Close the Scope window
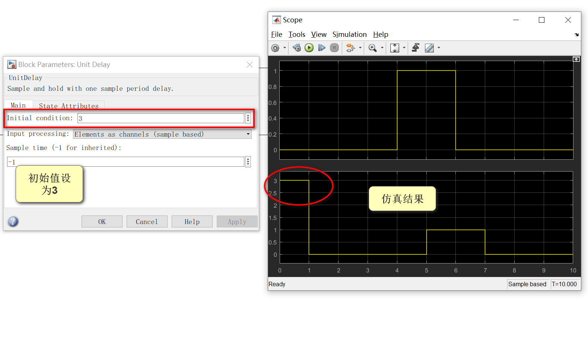The width and height of the screenshot is (588, 364). (568, 20)
